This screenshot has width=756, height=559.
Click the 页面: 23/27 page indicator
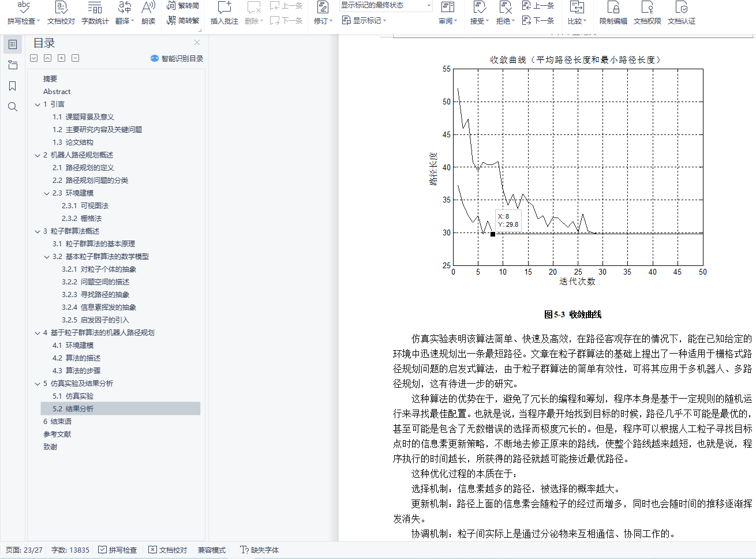[x=24, y=550]
